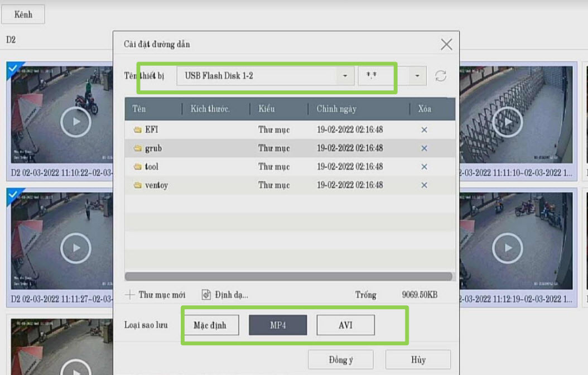Select MP4 backup type
This screenshot has height=375, width=588.
(x=278, y=325)
